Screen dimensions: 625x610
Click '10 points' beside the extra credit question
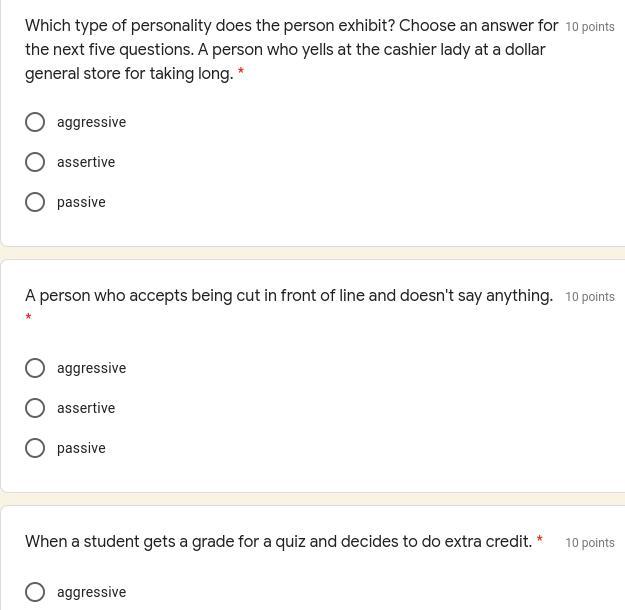point(590,543)
